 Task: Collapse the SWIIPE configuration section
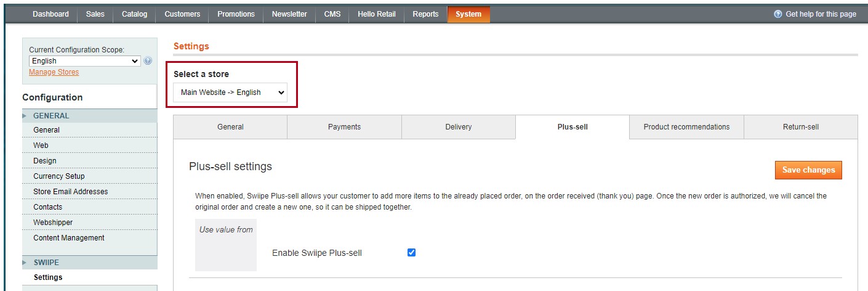[x=46, y=263]
